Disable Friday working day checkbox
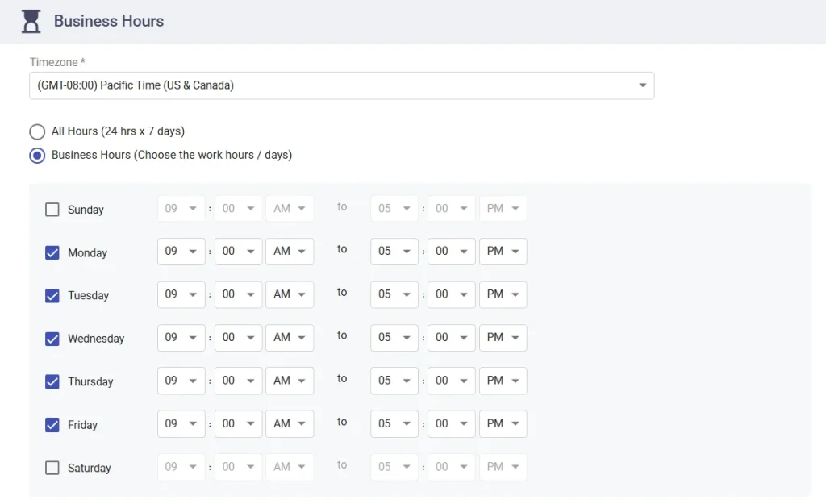 52,424
